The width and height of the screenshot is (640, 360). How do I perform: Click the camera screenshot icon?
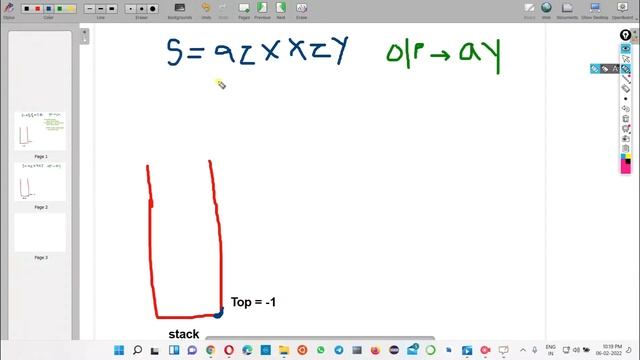pos(625,139)
